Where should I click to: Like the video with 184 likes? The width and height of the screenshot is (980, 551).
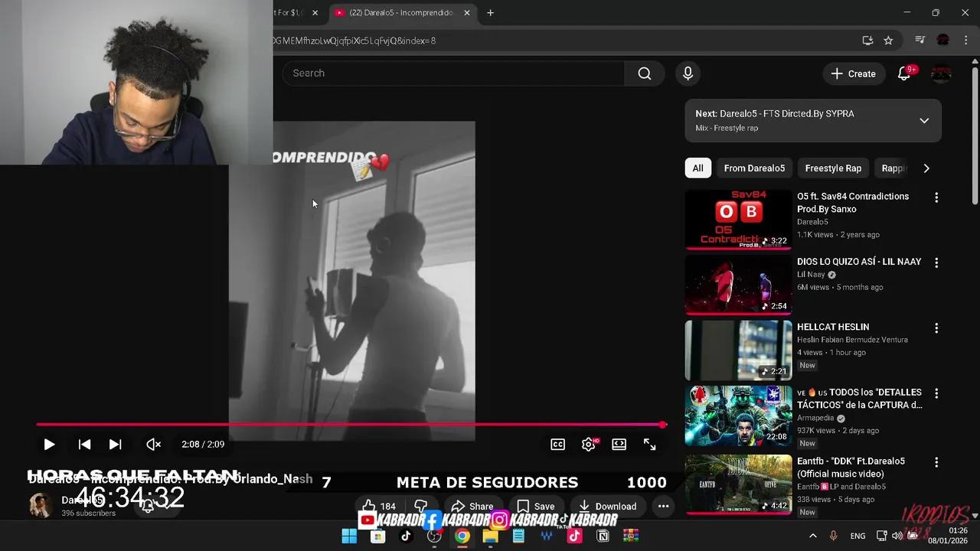point(379,506)
